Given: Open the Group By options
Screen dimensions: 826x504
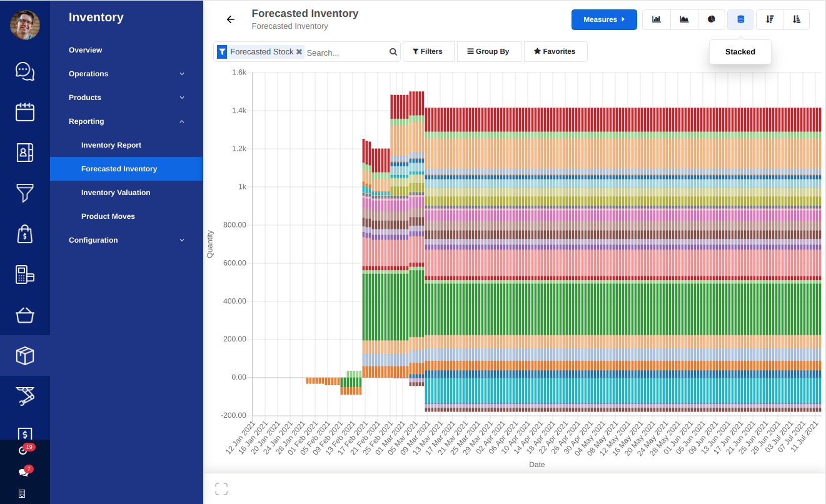Looking at the screenshot, I should 489,51.
